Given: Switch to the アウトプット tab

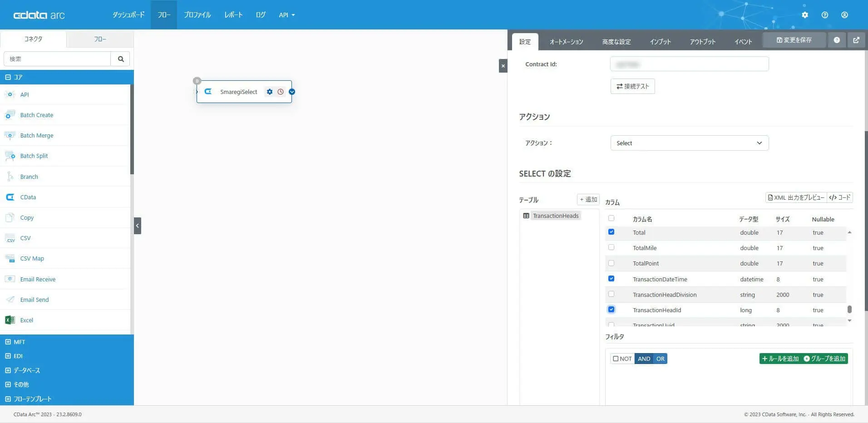Looking at the screenshot, I should pos(702,42).
